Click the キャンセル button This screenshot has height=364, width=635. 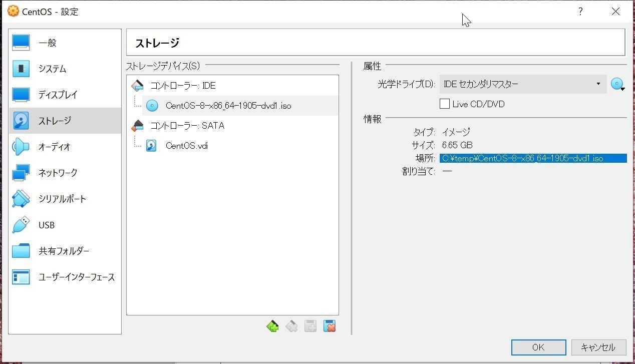[x=598, y=347]
